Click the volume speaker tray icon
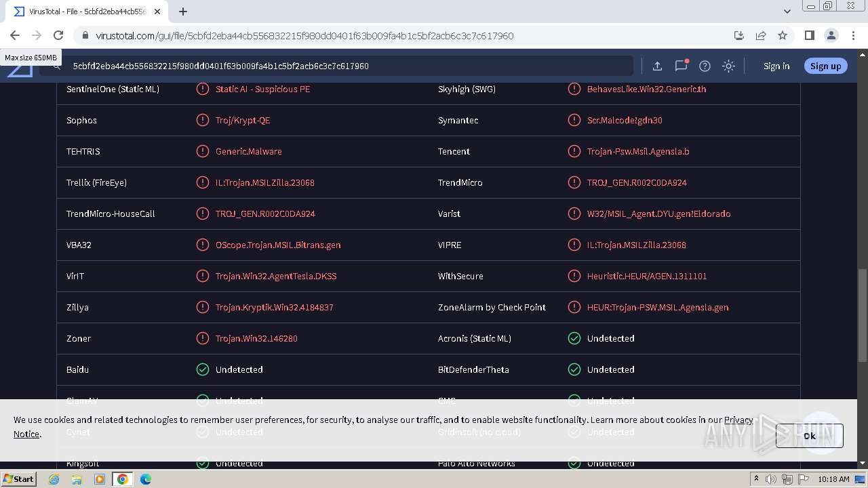The image size is (868, 488). (771, 479)
